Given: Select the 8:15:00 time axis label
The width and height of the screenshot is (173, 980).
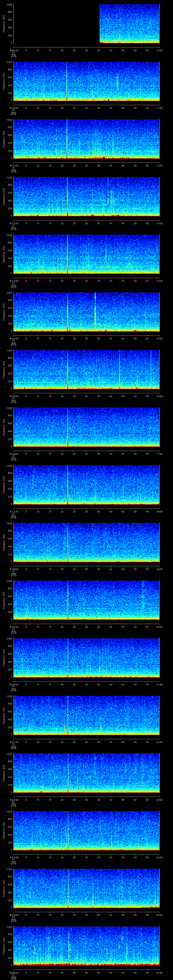Looking at the screenshot, I should (x=14, y=396).
